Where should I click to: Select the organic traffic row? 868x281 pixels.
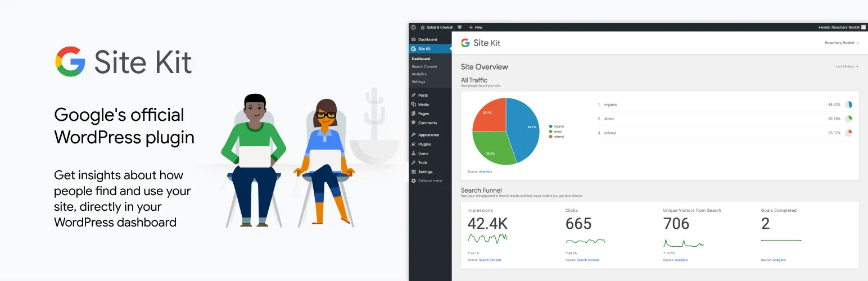coord(725,105)
